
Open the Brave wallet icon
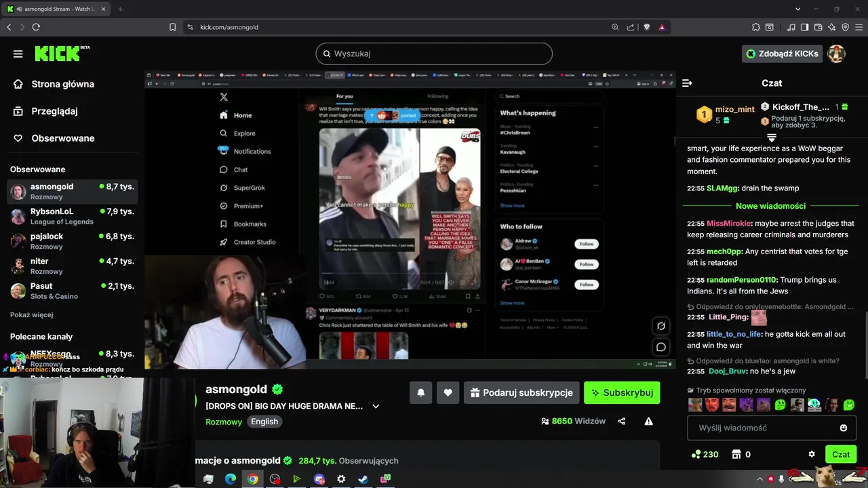pyautogui.click(x=818, y=27)
